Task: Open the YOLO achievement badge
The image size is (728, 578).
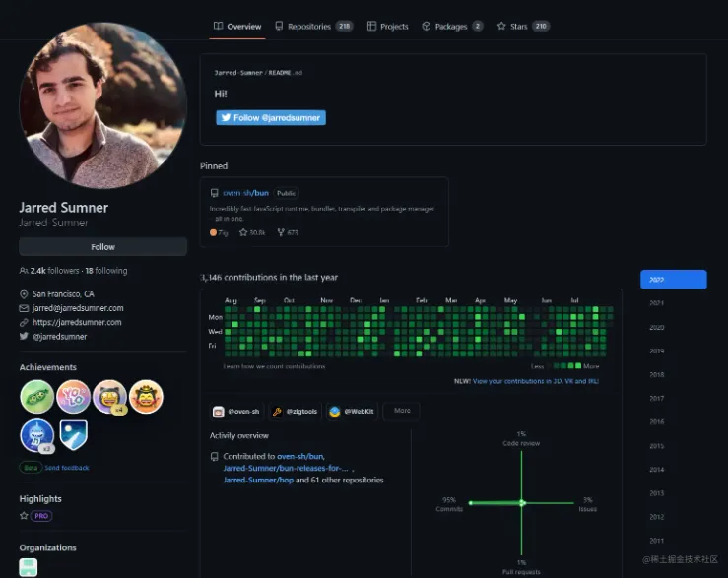Action: [73, 397]
